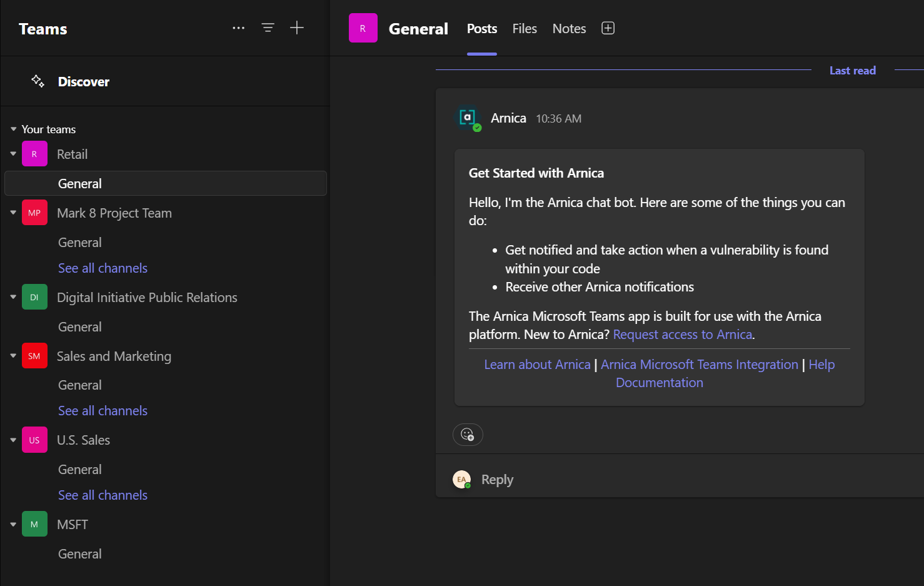Screen dimensions: 924x586
Task: Add a tab with the plus icon
Action: [608, 28]
